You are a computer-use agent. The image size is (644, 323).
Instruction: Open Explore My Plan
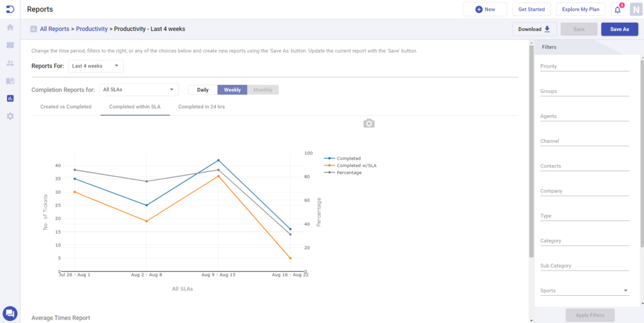point(580,9)
